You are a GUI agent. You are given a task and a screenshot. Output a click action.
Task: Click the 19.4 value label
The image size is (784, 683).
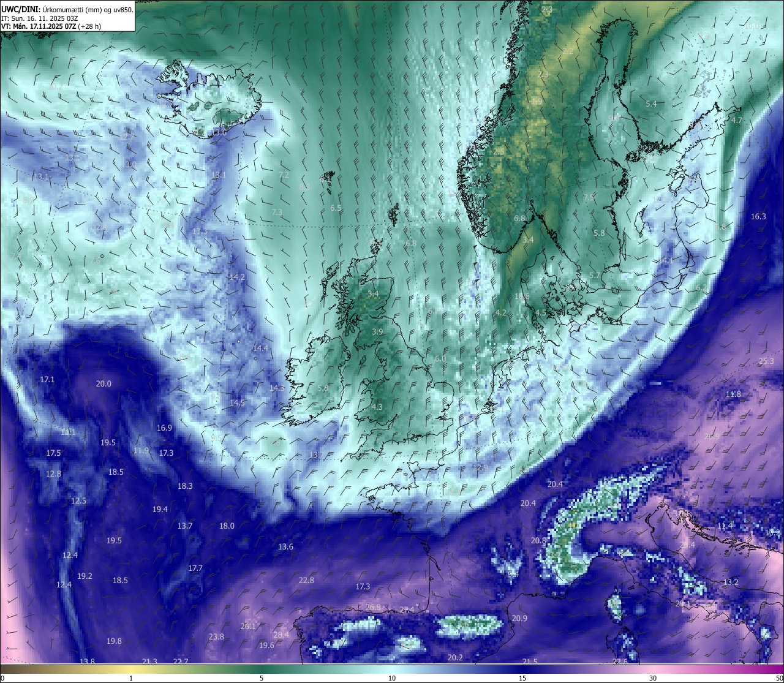click(x=160, y=510)
